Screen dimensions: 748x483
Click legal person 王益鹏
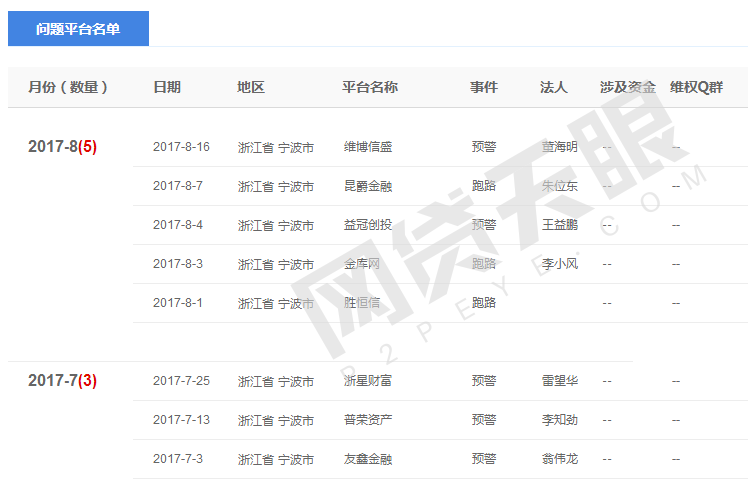click(x=560, y=225)
